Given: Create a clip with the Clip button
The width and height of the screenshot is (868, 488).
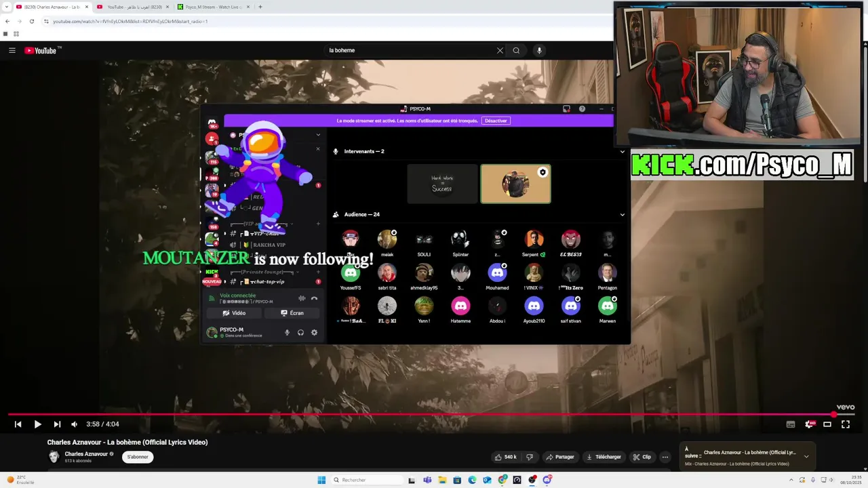Looking at the screenshot, I should tap(642, 457).
